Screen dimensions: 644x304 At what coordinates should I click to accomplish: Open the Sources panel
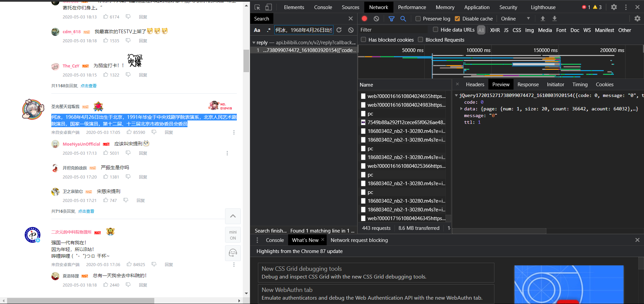tap(351, 7)
